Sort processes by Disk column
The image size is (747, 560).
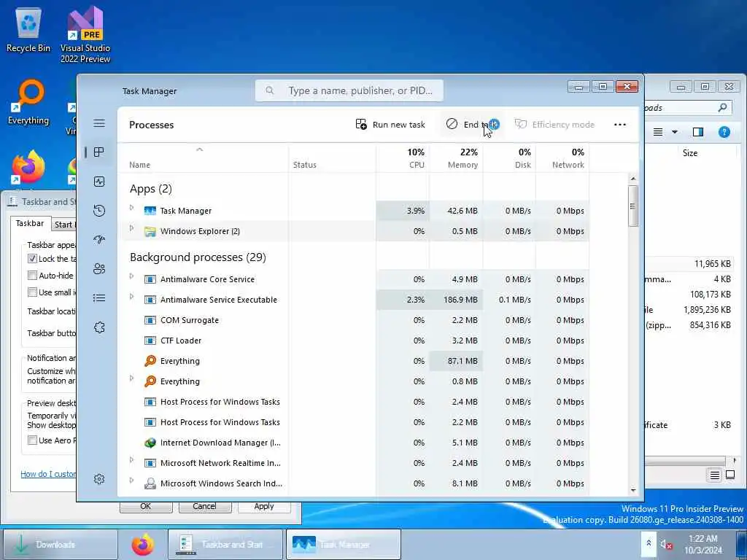[509, 158]
